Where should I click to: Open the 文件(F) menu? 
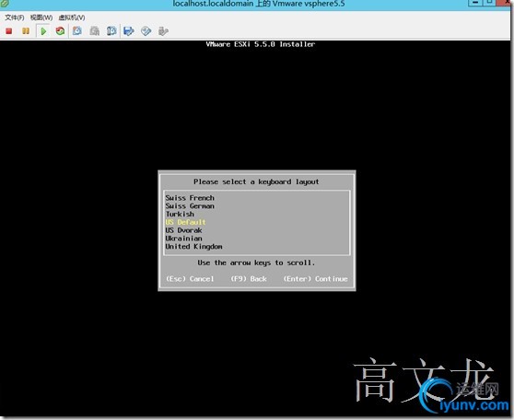click(x=15, y=17)
